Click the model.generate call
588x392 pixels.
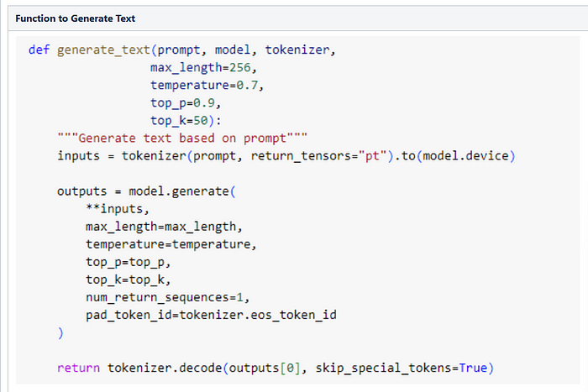179,191
